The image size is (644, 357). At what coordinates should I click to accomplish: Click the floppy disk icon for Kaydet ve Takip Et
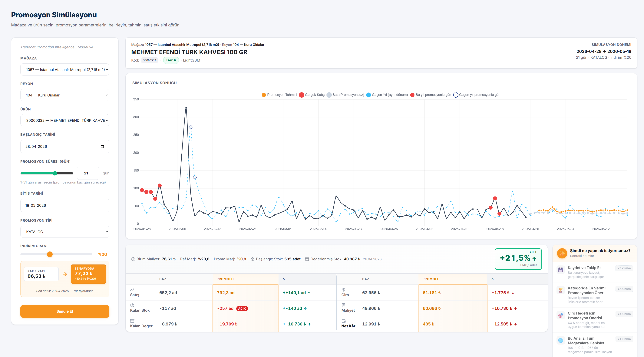tap(560, 270)
